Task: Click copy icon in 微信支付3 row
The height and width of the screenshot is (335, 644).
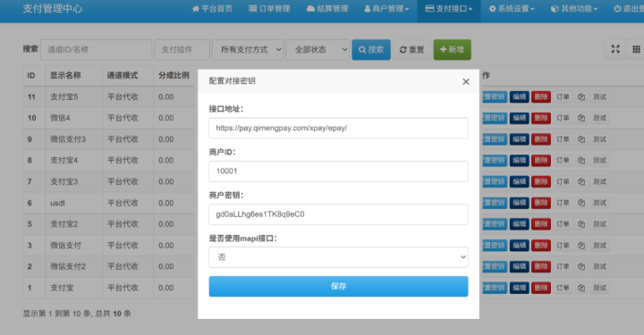Action: point(581,139)
